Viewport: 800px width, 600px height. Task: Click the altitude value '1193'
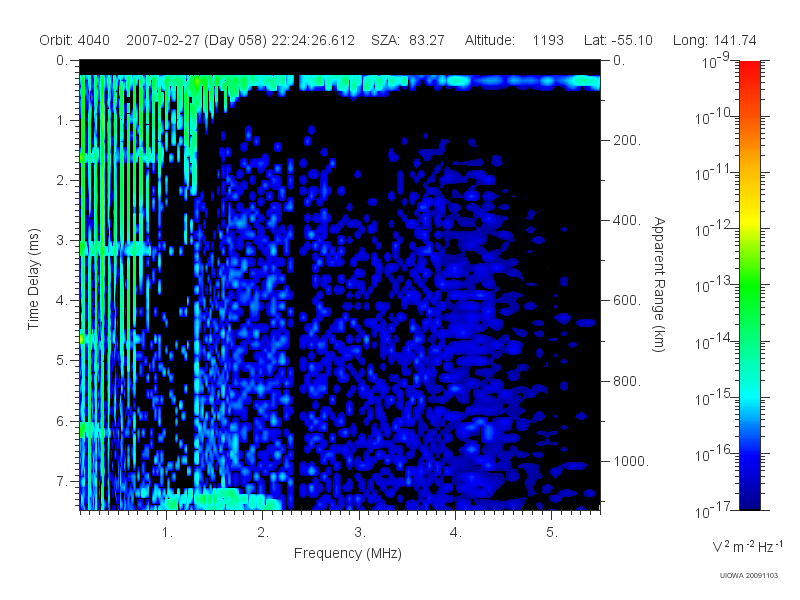coord(548,40)
